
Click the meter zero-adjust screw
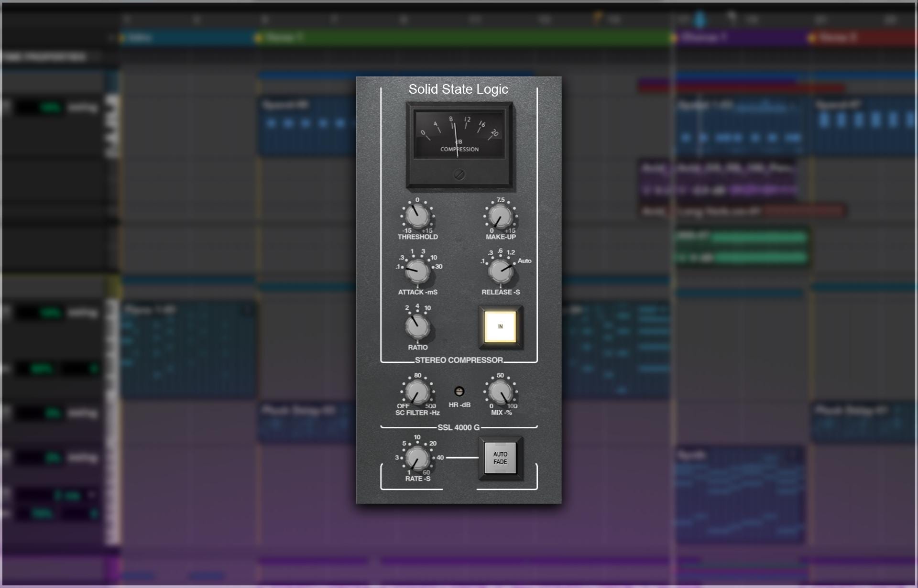tap(459, 174)
